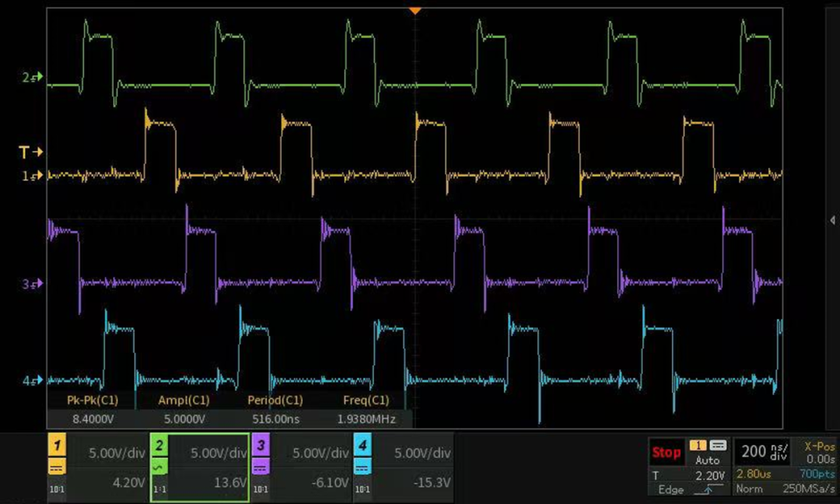Click channel 2 ground level marker
Viewport: 840px width, 504px height.
(32, 78)
